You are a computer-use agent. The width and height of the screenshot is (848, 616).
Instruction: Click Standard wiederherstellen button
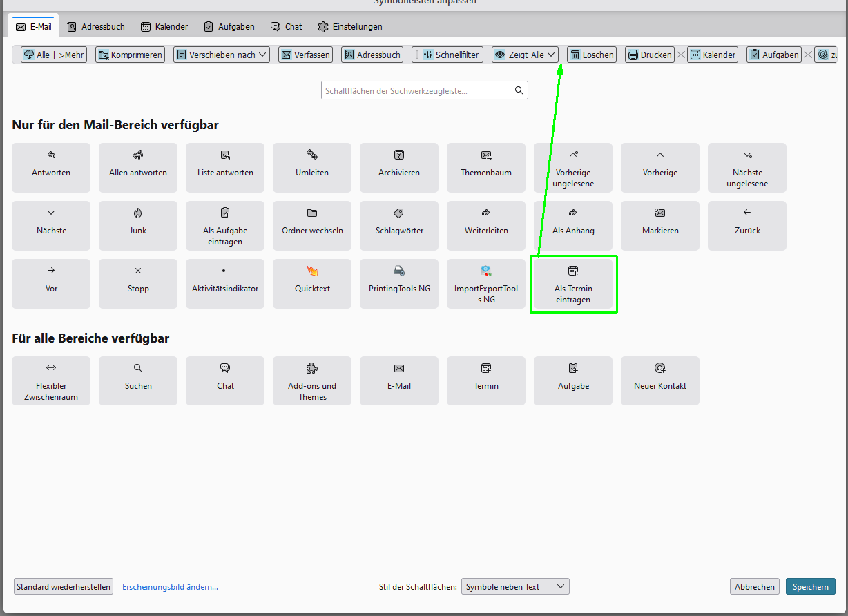[64, 586]
